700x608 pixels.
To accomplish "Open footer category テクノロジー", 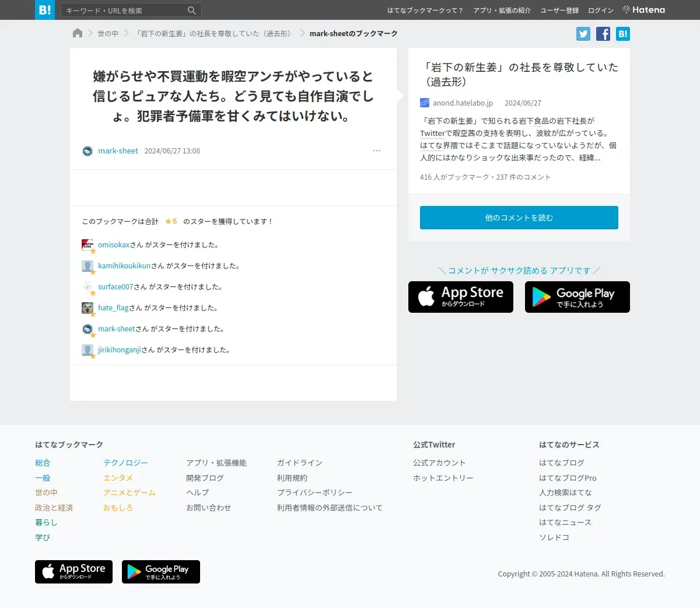I will click(x=125, y=463).
